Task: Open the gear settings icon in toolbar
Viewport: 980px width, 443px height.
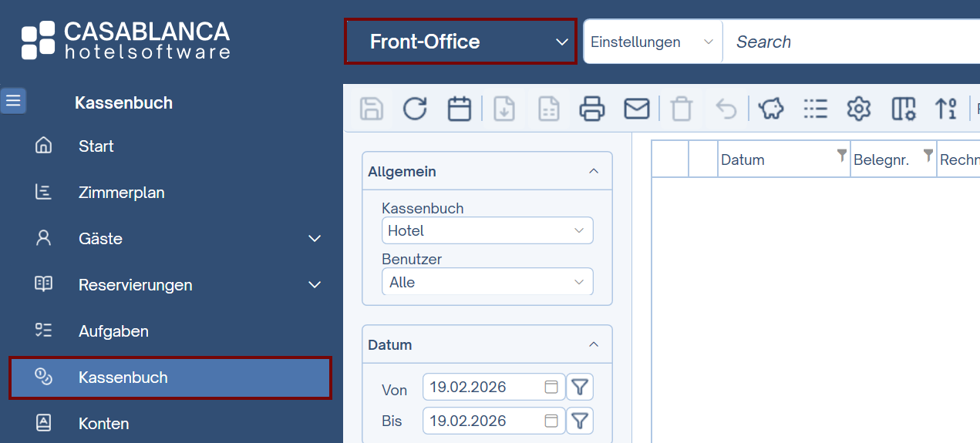Action: coord(858,109)
